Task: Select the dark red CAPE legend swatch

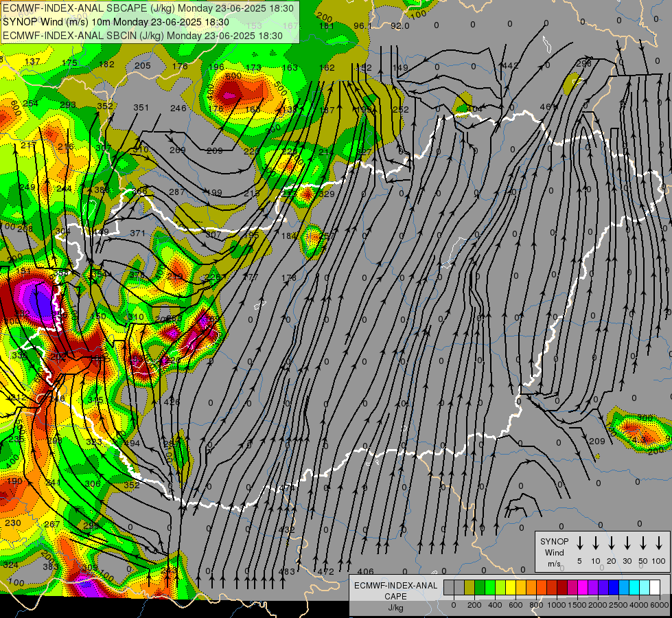Action: (562, 587)
